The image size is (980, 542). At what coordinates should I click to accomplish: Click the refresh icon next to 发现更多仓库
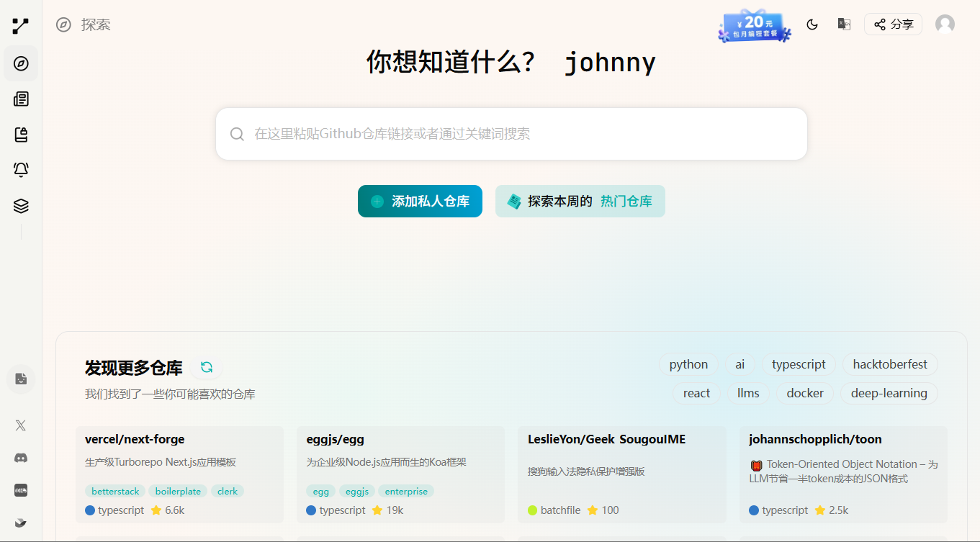click(x=207, y=367)
